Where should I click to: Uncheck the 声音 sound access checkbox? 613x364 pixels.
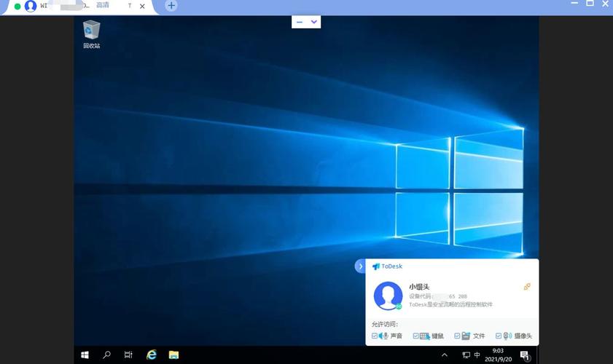(375, 336)
